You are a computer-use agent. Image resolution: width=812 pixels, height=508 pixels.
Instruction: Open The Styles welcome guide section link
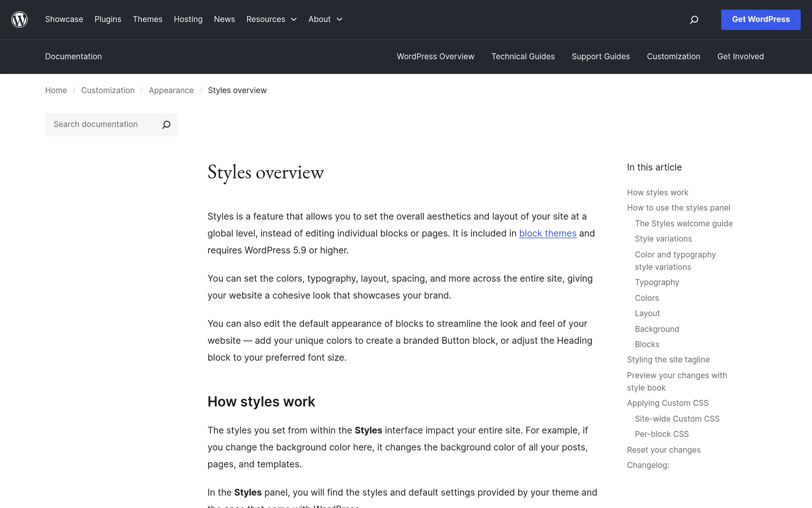(x=684, y=224)
